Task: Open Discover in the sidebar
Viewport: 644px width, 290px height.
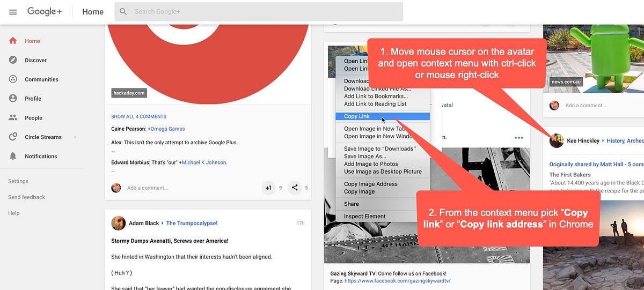Action: coord(35,60)
